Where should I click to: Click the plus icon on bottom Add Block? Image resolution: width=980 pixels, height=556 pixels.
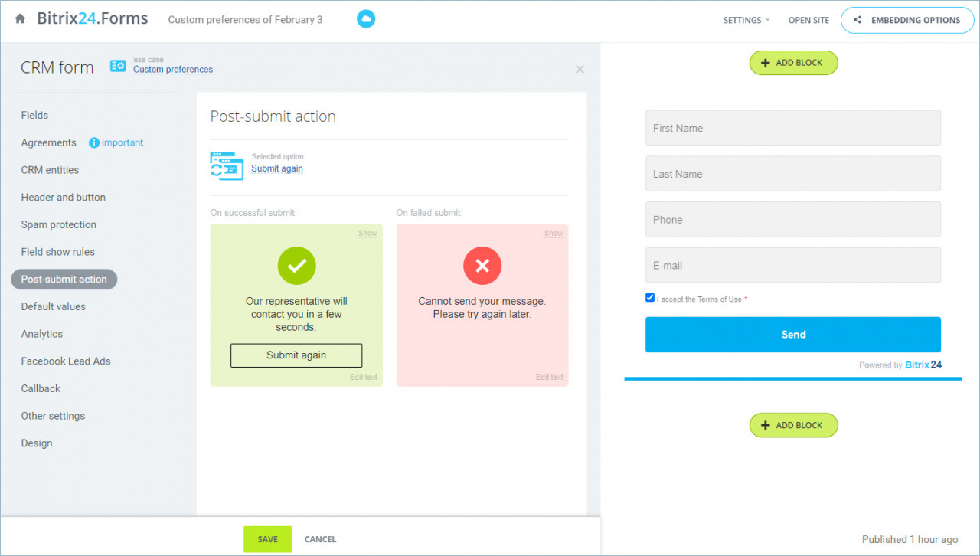click(x=766, y=425)
